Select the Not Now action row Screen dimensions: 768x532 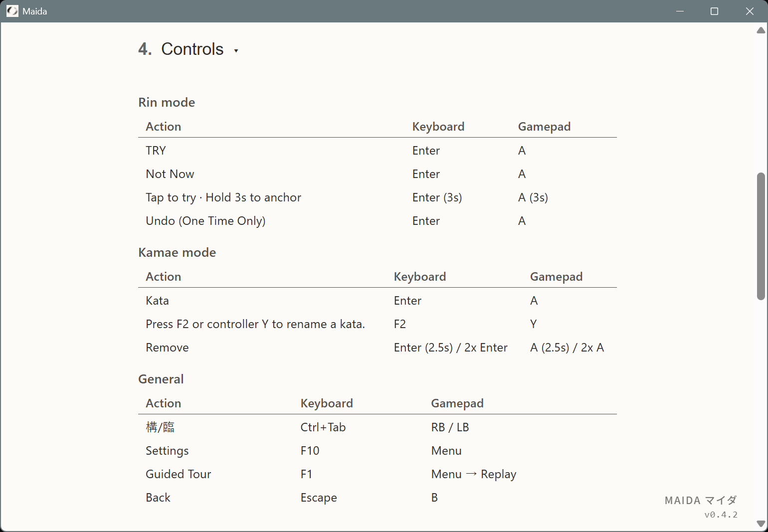pyautogui.click(x=170, y=174)
